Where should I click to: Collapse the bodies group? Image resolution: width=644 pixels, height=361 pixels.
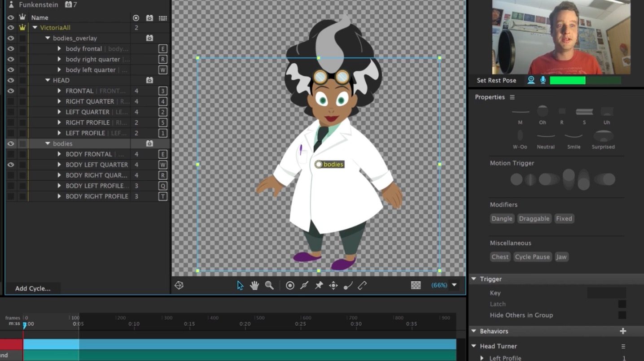tap(48, 144)
